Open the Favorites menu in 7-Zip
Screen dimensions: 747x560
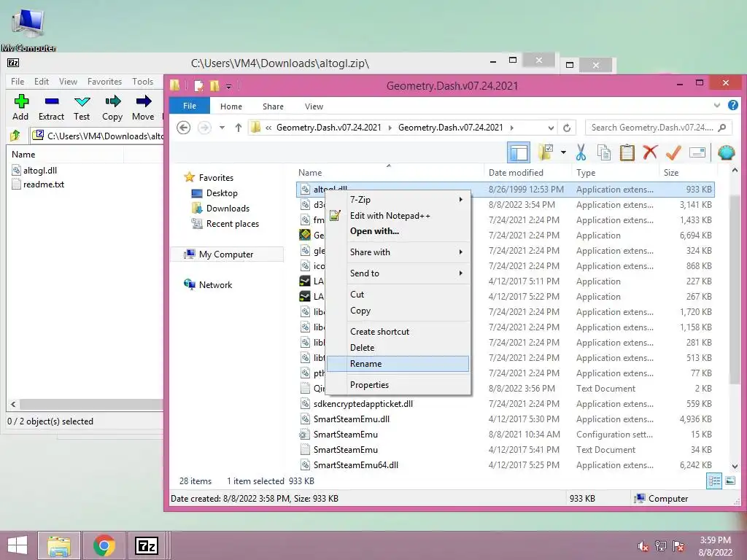click(x=104, y=82)
